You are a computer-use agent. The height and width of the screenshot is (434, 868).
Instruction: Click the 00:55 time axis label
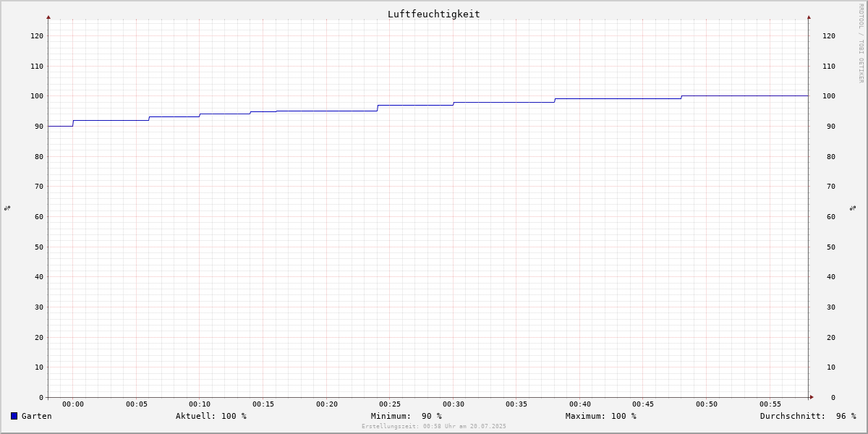click(770, 404)
